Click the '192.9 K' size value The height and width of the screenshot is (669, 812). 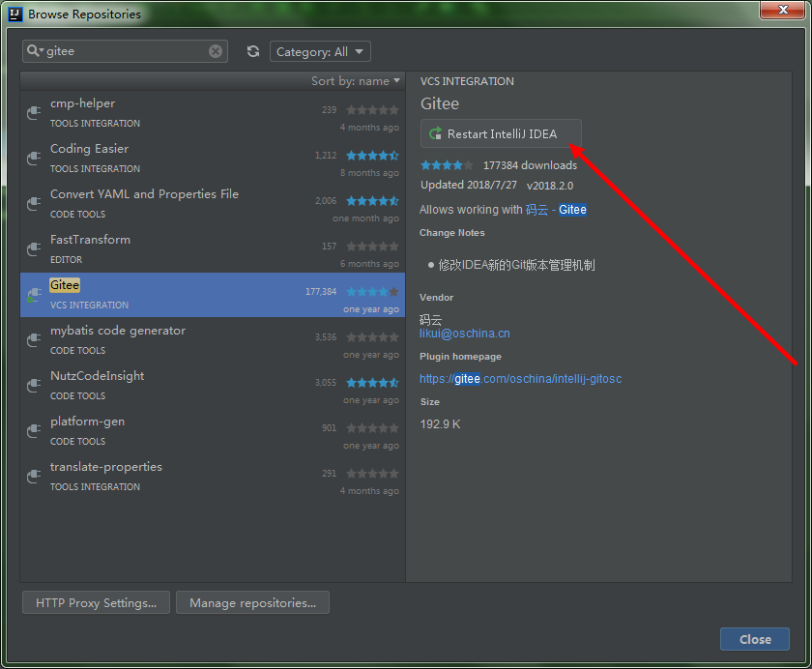click(x=440, y=424)
